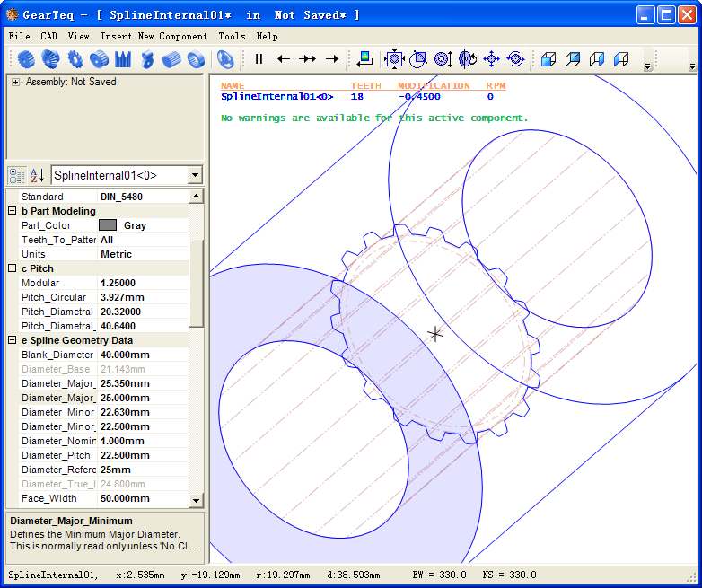
Task: Open the Tools menu
Action: [232, 36]
